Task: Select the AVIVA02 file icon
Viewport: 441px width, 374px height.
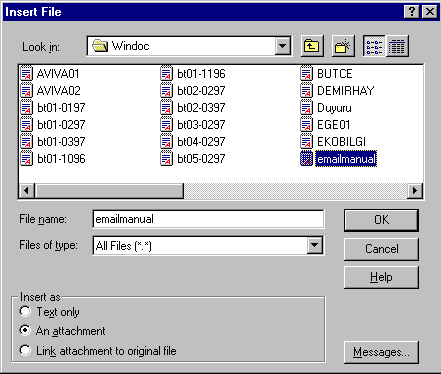Action: 27,91
